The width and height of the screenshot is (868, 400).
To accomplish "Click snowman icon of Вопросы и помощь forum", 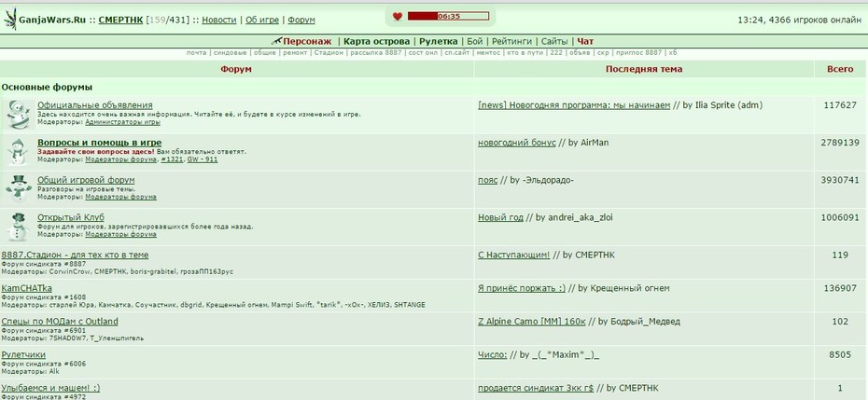I will pyautogui.click(x=18, y=152).
